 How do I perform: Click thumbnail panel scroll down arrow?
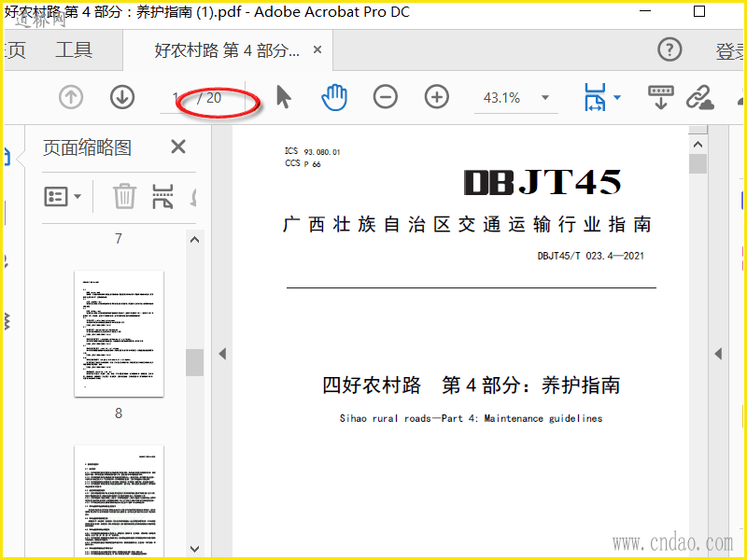click(194, 549)
